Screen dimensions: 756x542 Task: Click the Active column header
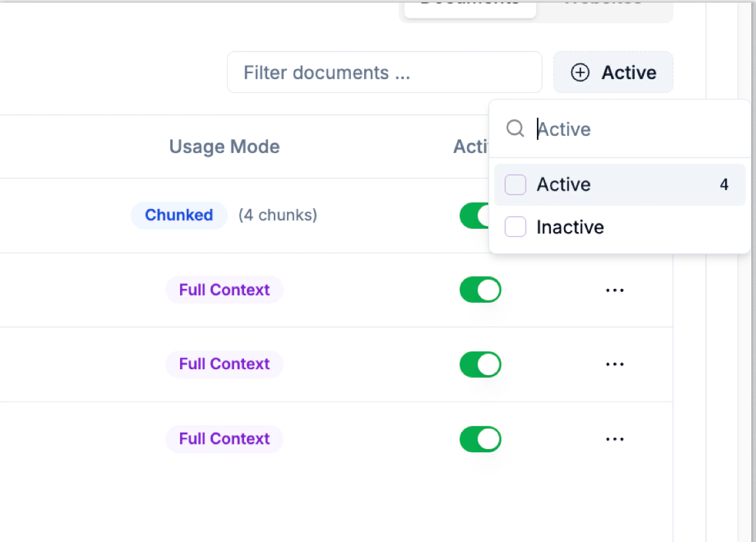pyautogui.click(x=471, y=146)
